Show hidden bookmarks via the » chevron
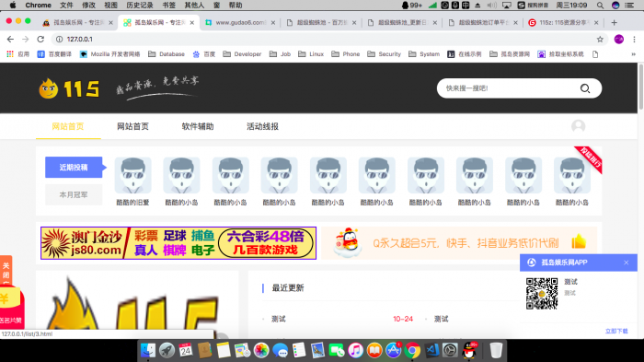The width and height of the screenshot is (644, 362). pos(633,54)
